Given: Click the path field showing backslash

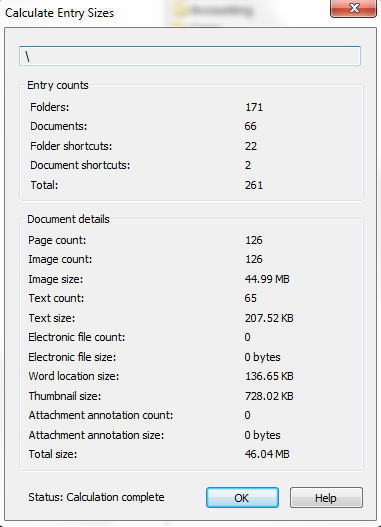Looking at the screenshot, I should (190, 56).
